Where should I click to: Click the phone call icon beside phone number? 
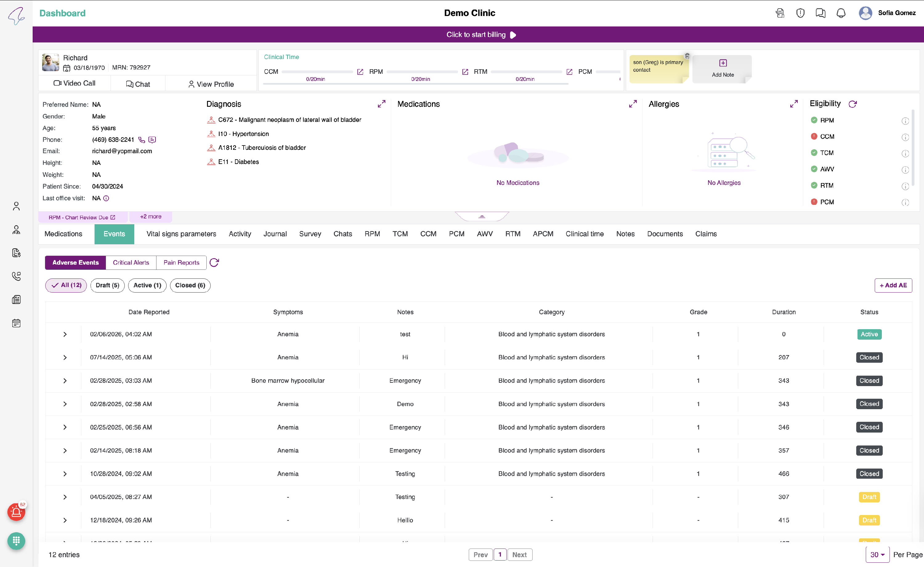[141, 140]
